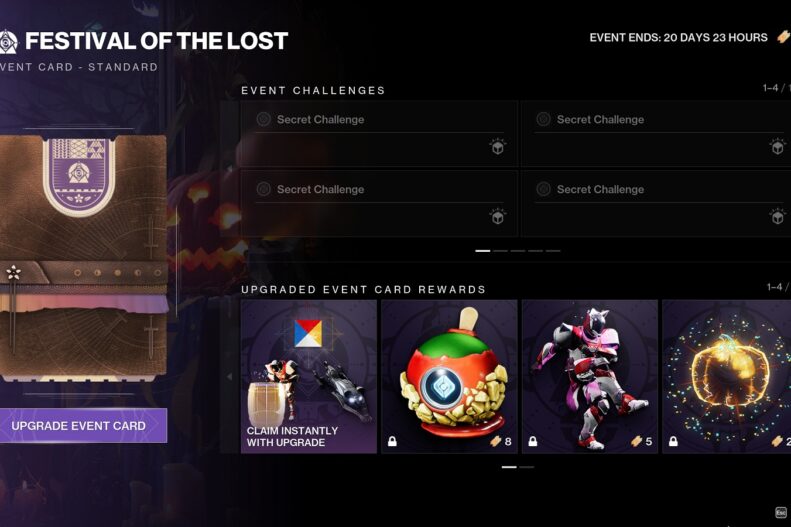Toggle circle on top-left Secret Challenge
Screen dimensions: 791x527
pyautogui.click(x=263, y=120)
